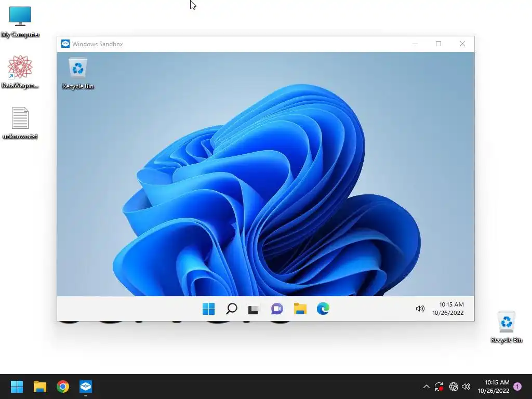Click the Windows Sandbox title bar icon
Image resolution: width=532 pixels, height=399 pixels.
[x=65, y=44]
